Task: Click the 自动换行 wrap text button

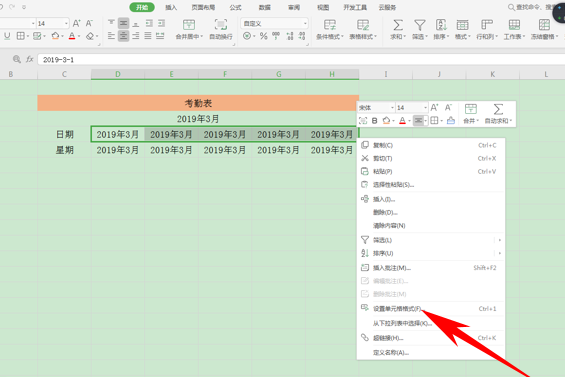Action: coord(221,29)
